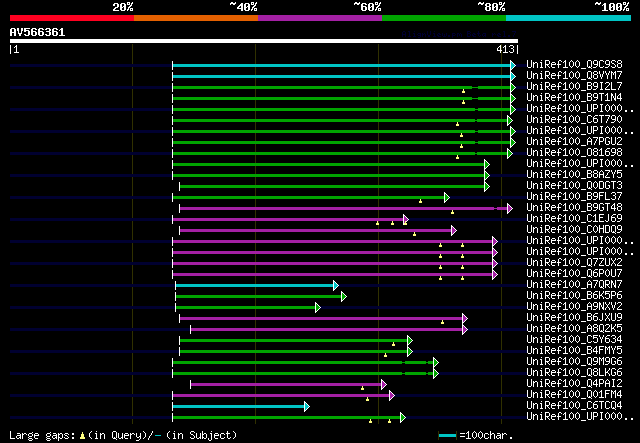Click the cyan =100char. scale bar
640x443 pixels.
448,436
